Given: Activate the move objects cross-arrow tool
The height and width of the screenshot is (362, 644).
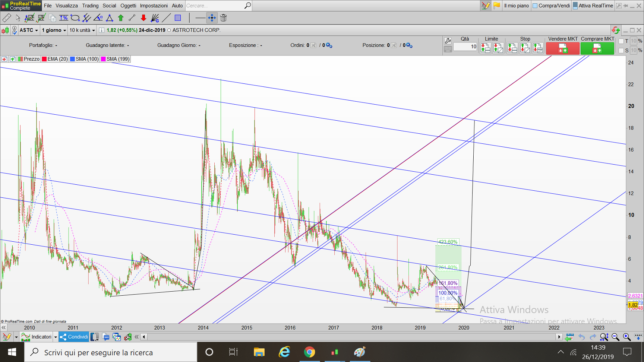Looking at the screenshot, I should pyautogui.click(x=212, y=18).
